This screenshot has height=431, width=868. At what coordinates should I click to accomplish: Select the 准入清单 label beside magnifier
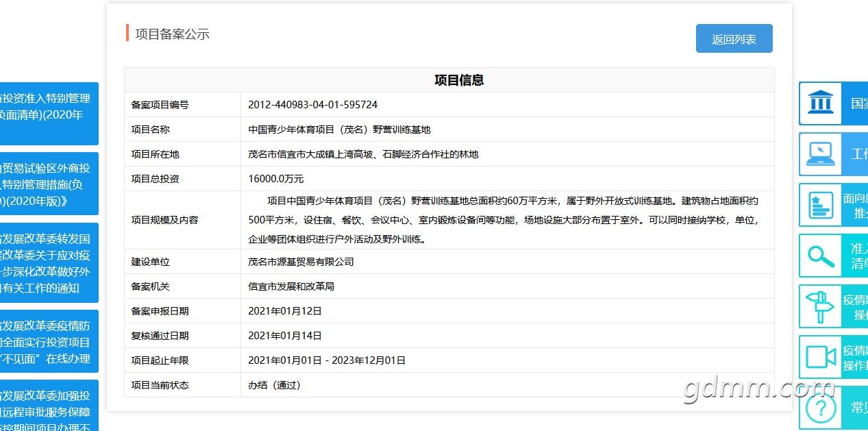pyautogui.click(x=859, y=256)
